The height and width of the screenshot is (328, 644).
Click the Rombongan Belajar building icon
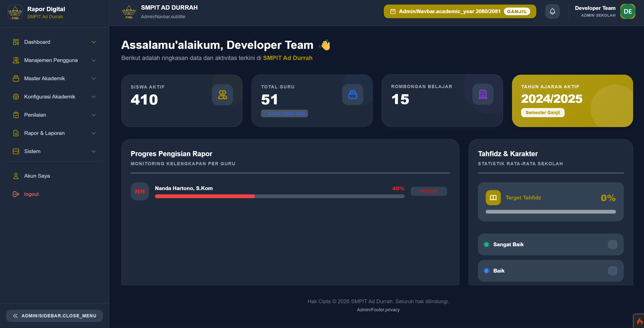[483, 94]
